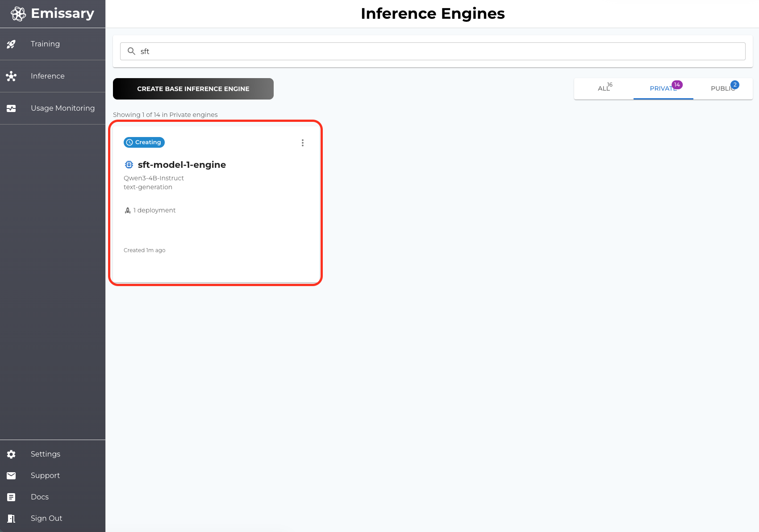Image resolution: width=759 pixels, height=532 pixels.
Task: Click the search magnifier icon
Action: (131, 51)
